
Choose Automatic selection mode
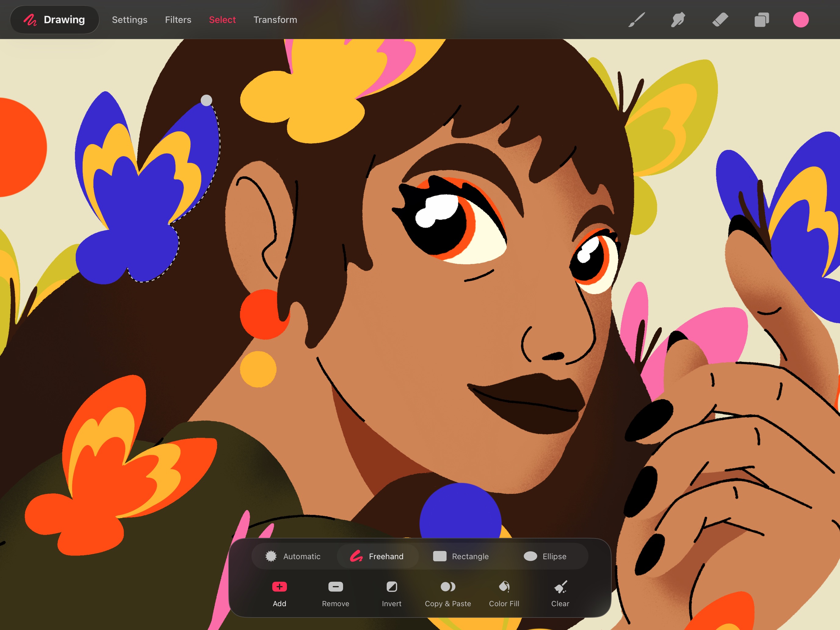pos(293,556)
